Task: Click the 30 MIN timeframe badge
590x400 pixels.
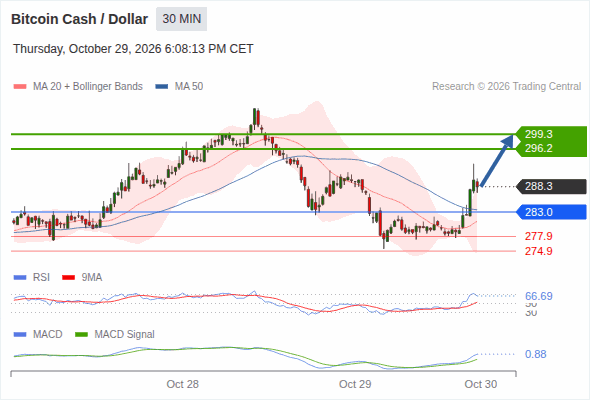Action: click(181, 19)
